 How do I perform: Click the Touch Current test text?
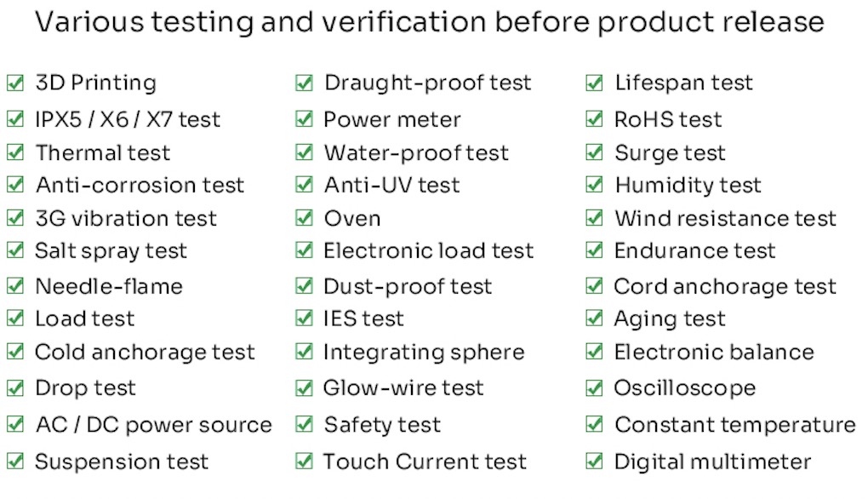pyautogui.click(x=425, y=462)
